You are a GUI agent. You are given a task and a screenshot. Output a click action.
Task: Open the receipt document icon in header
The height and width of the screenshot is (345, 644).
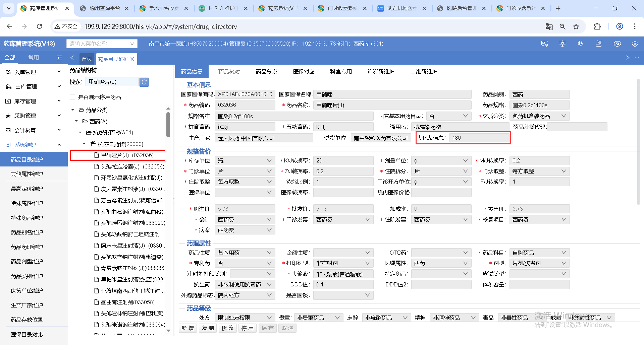599,44
